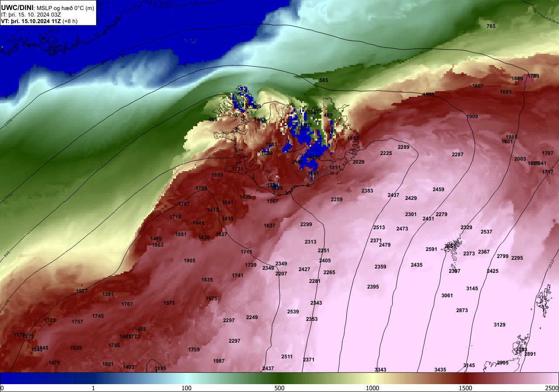Viewport: 559px width, 392px height.
Task: Click the height value 2591
Action: 431,249
